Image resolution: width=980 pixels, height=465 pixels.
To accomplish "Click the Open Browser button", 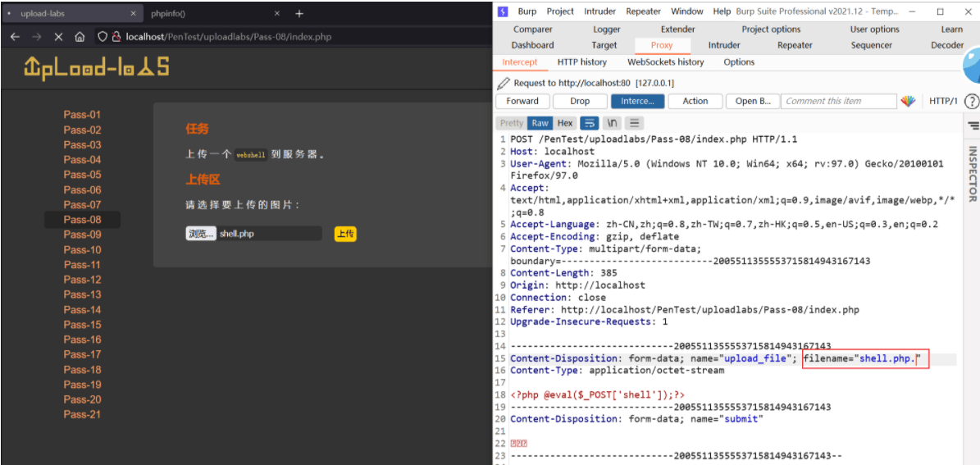I will click(x=753, y=101).
